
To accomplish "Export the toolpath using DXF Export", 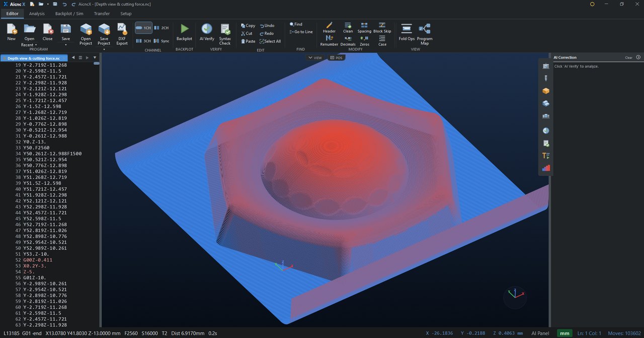I will (x=122, y=34).
